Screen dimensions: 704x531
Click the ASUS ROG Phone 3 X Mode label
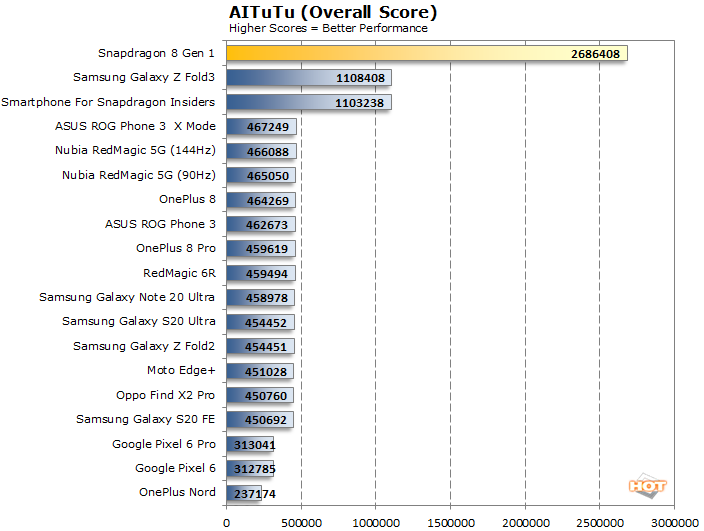pos(135,126)
